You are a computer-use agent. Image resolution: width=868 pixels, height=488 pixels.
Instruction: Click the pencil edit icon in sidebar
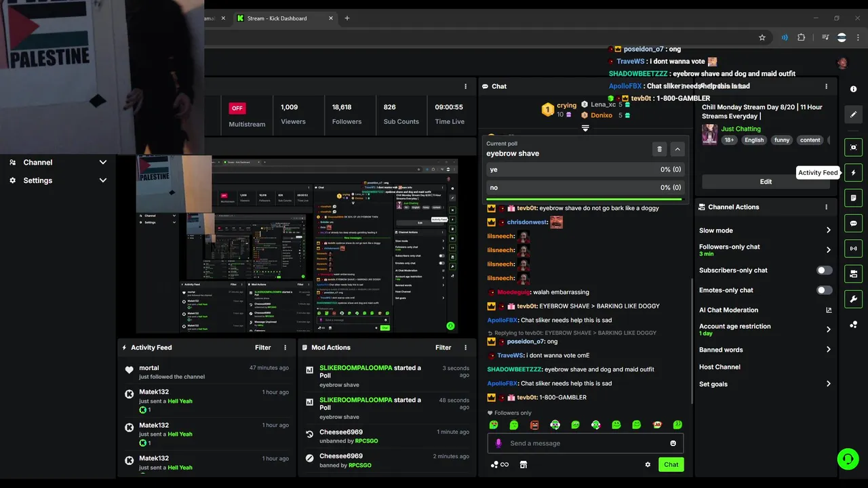tap(853, 115)
